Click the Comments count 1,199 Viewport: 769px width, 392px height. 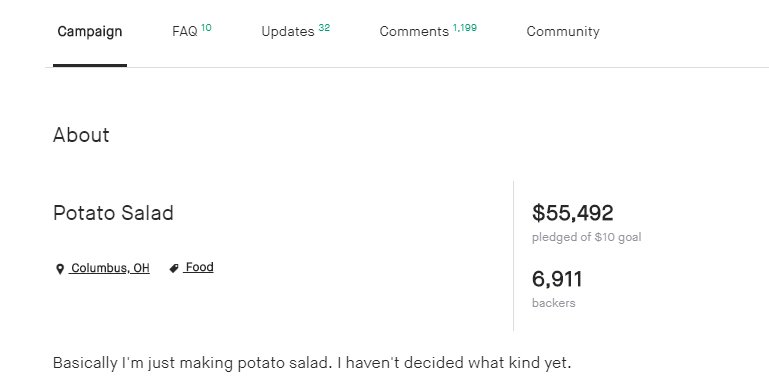click(464, 28)
